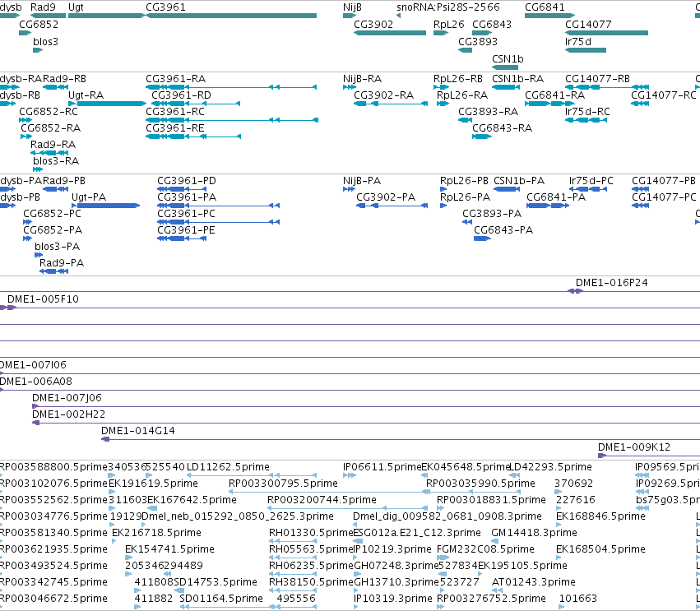Screen dimensions: 700x611
Task: Click the CG6843-RA transcript label
Action: (x=503, y=128)
